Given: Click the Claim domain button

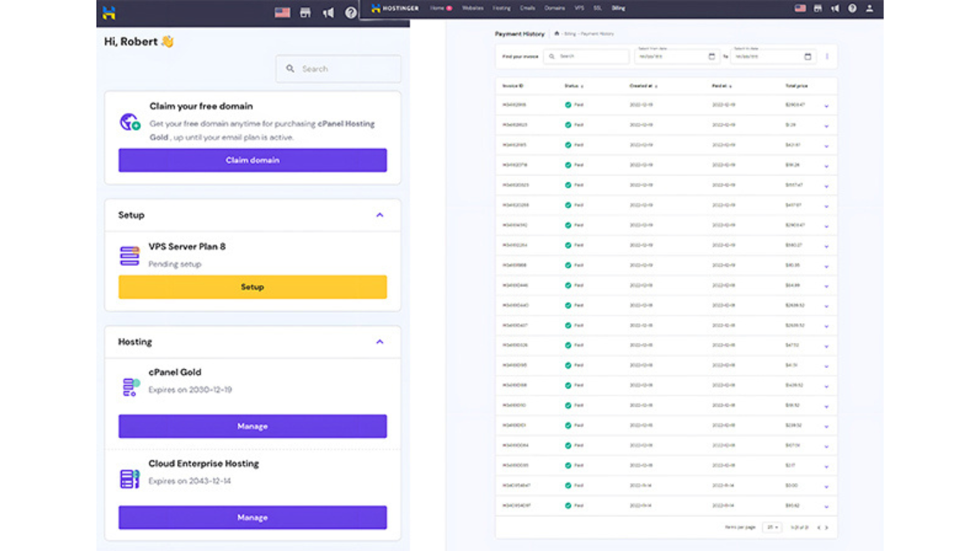Looking at the screenshot, I should (x=252, y=161).
